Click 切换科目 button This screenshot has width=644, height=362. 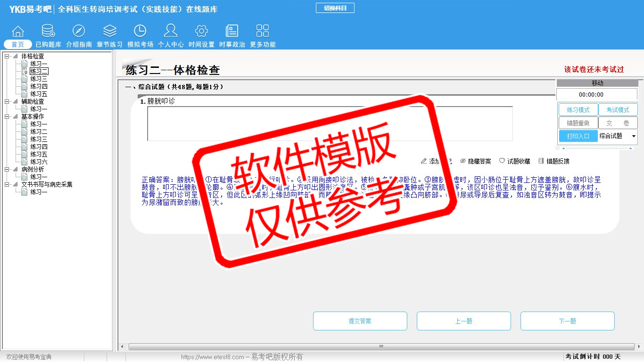click(335, 8)
